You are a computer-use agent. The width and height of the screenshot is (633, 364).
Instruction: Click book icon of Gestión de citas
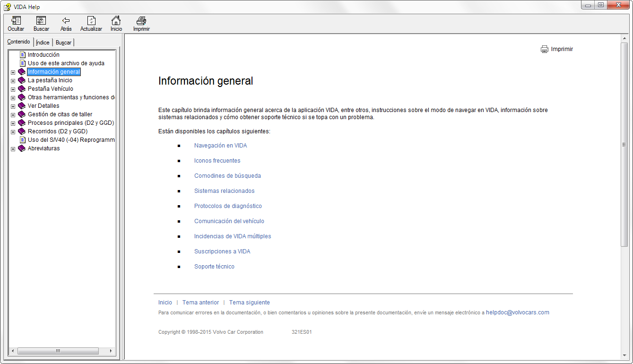pyautogui.click(x=22, y=114)
